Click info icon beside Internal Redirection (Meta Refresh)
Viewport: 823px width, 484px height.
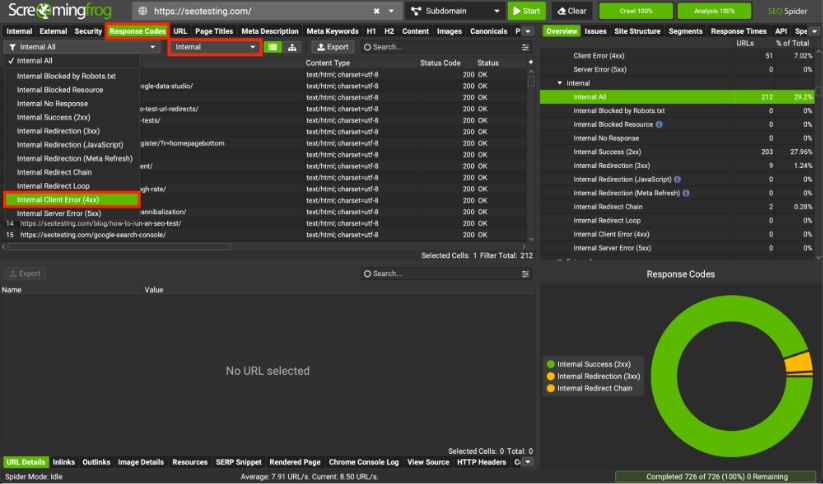point(686,193)
